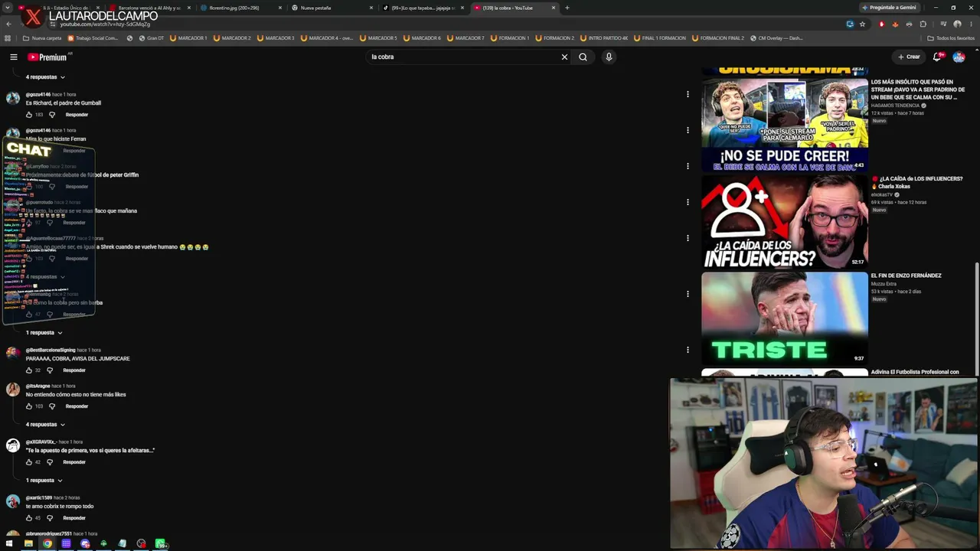The width and height of the screenshot is (980, 551).
Task: Reply to the 'Es Richard, el padre de Gumball' comment
Action: tap(77, 115)
